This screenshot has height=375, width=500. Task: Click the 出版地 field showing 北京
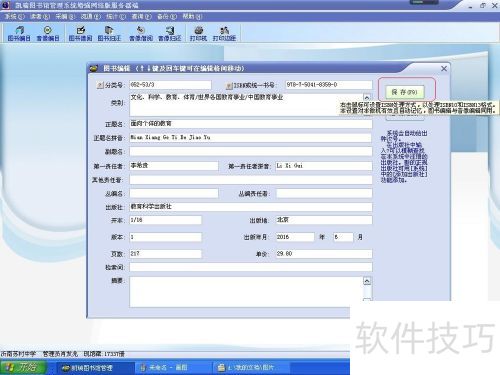click(324, 220)
